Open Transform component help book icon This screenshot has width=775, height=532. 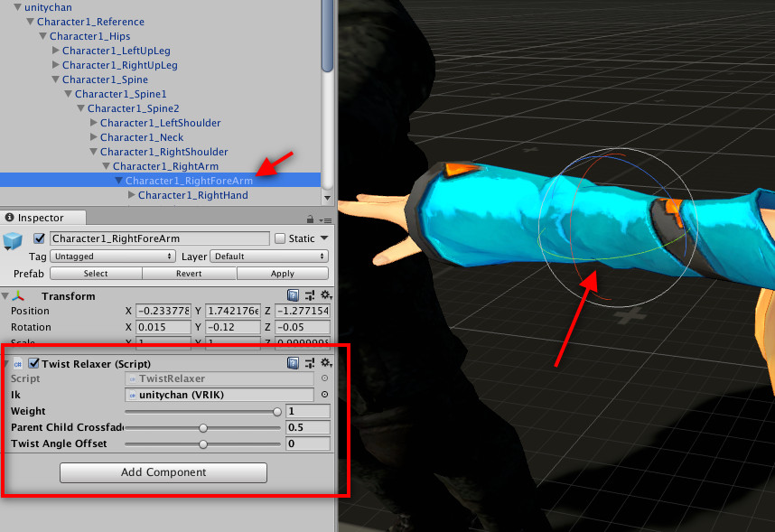click(293, 295)
